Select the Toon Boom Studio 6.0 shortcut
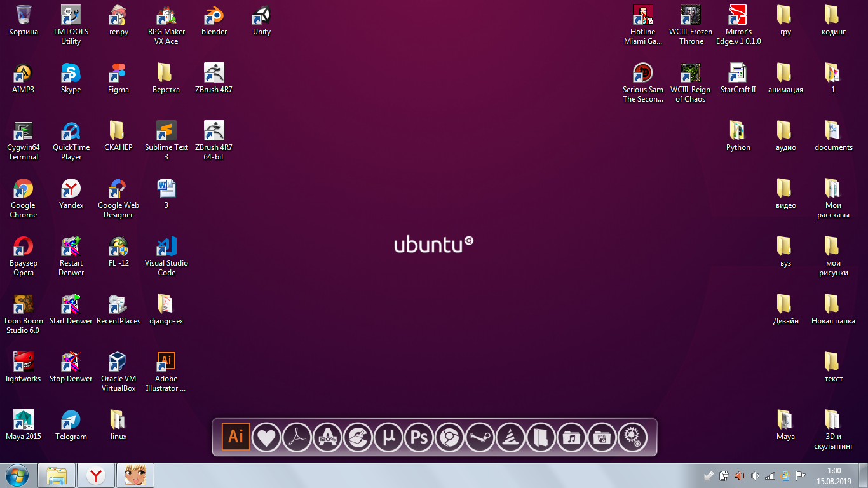This screenshot has width=868, height=488. [x=24, y=314]
